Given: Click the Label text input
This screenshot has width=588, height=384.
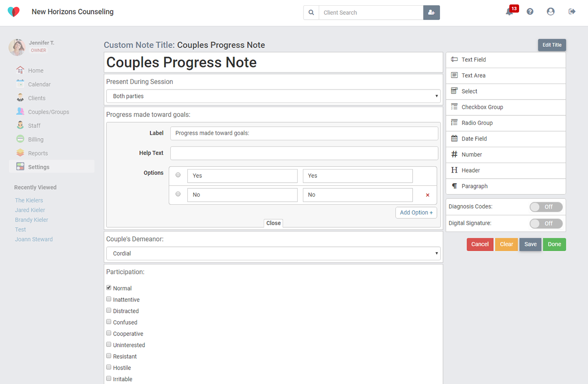Looking at the screenshot, I should point(304,133).
